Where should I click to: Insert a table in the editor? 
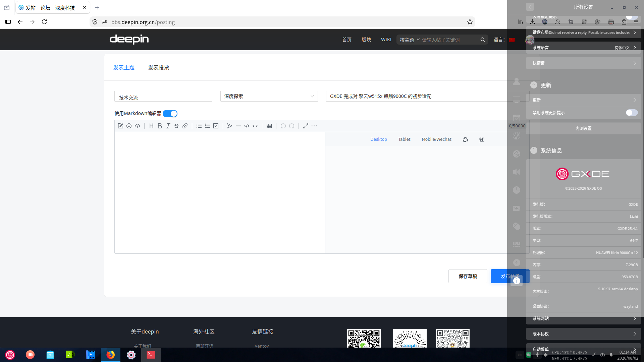[269, 126]
